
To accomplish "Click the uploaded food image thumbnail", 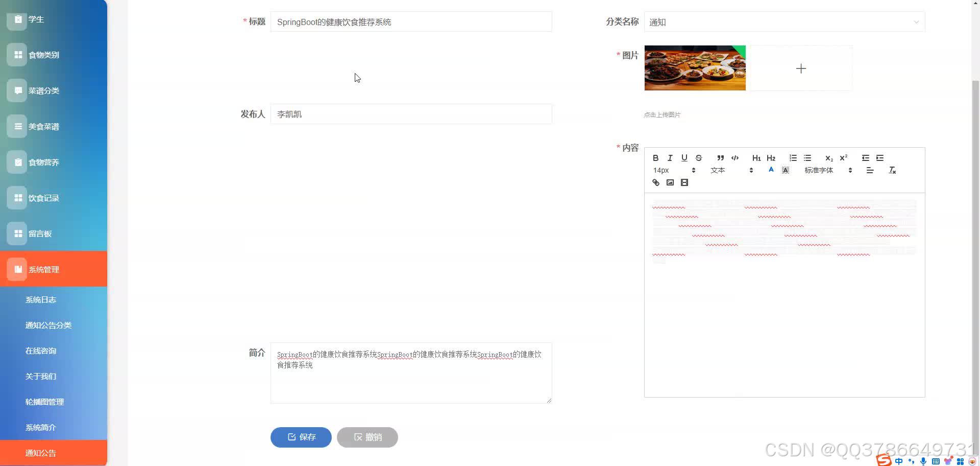I will [695, 68].
